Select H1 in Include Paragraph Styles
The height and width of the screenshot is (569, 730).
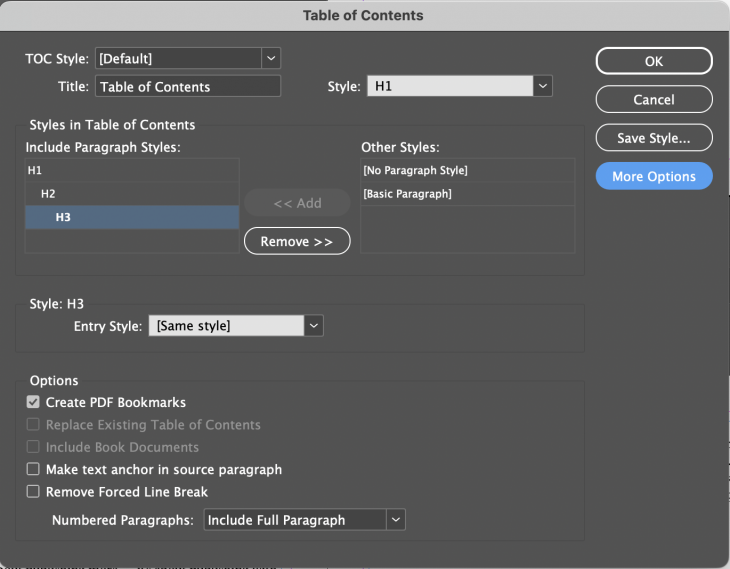(x=132, y=171)
